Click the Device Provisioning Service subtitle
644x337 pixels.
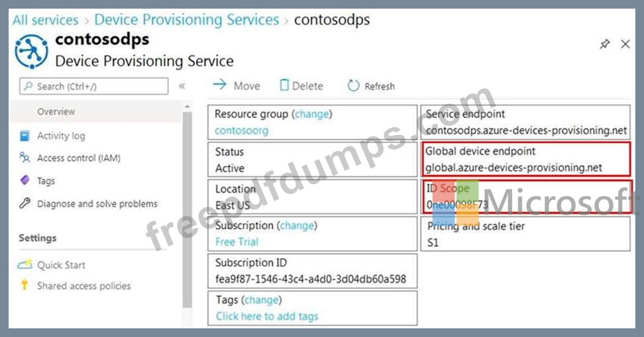(144, 61)
